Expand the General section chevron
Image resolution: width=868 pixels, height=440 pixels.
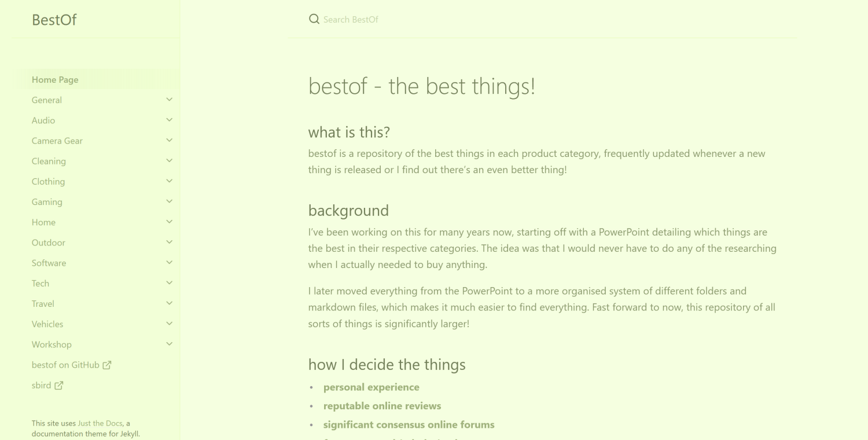point(169,100)
